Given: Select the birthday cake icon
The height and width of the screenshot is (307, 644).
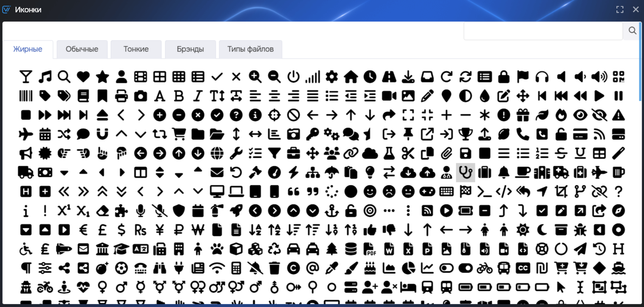Looking at the screenshot, I should point(370,268).
